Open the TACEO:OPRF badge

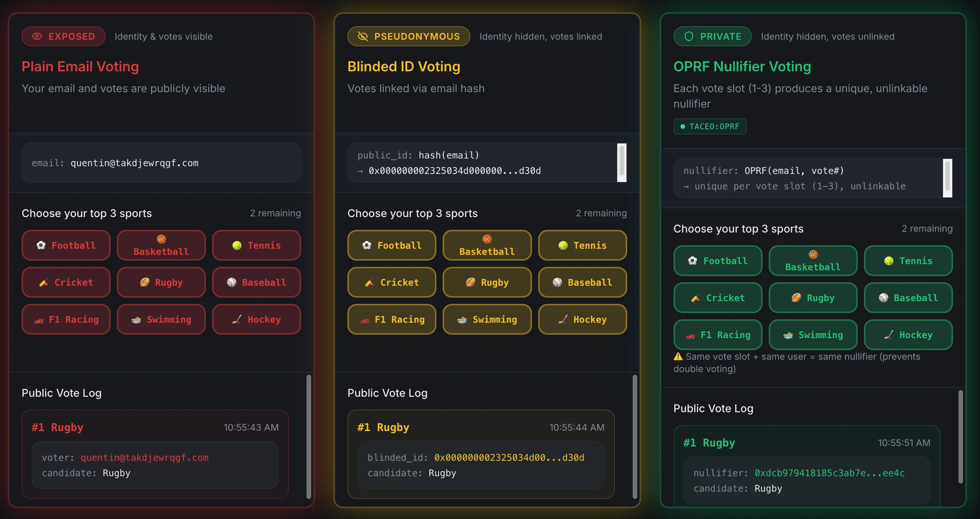click(709, 126)
